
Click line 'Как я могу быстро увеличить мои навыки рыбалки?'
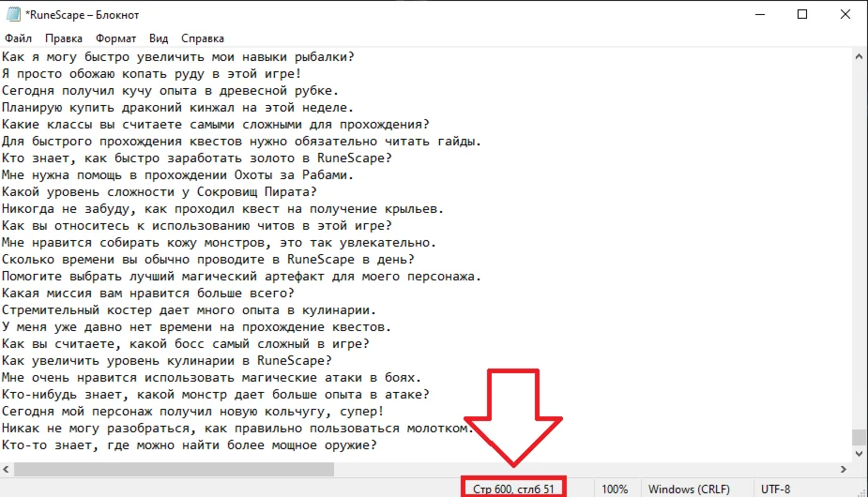click(177, 56)
